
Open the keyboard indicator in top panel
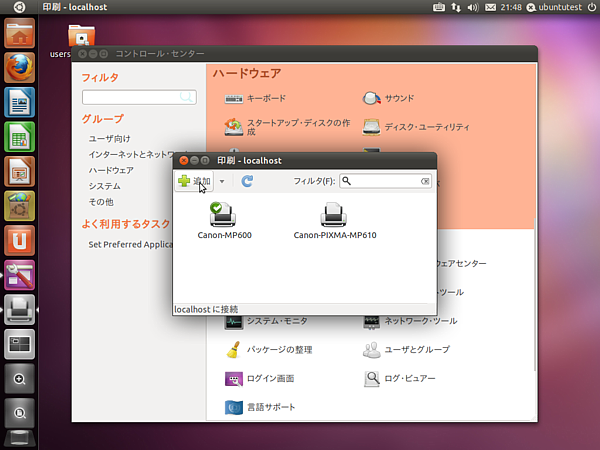tap(439, 7)
